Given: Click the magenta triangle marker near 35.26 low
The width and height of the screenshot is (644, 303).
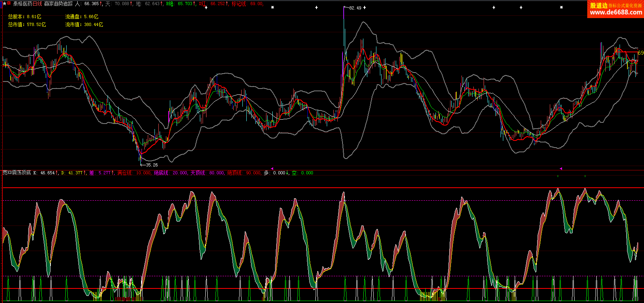Looking at the screenshot, I should pyautogui.click(x=272, y=168).
